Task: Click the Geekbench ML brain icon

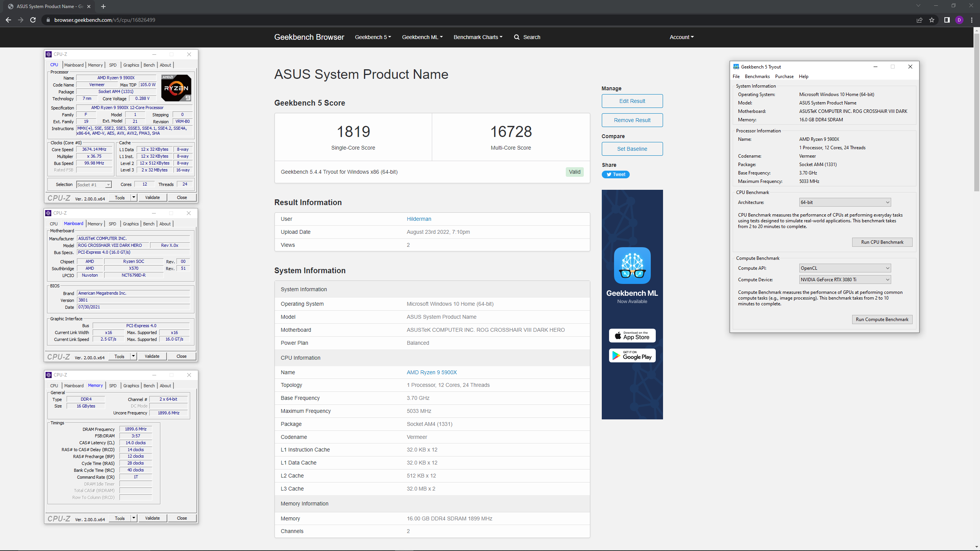Action: 632,265
